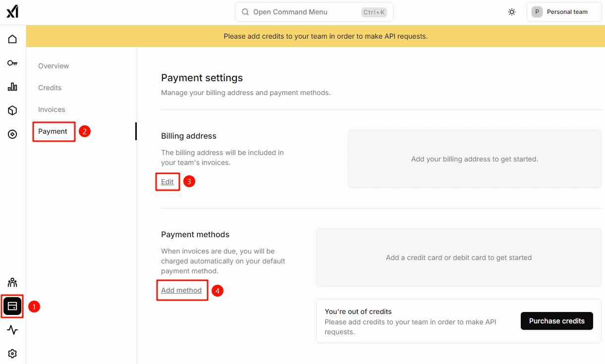
Task: Select the Payment tab
Action: coord(53,131)
